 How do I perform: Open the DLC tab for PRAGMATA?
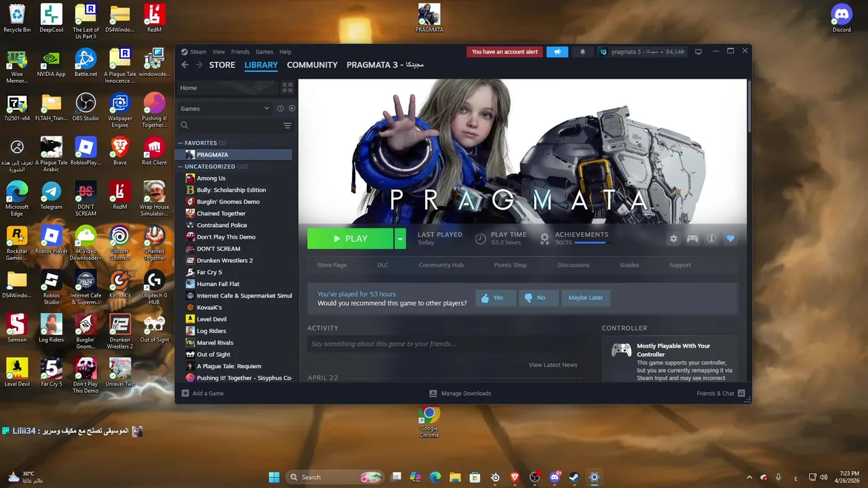pos(383,265)
